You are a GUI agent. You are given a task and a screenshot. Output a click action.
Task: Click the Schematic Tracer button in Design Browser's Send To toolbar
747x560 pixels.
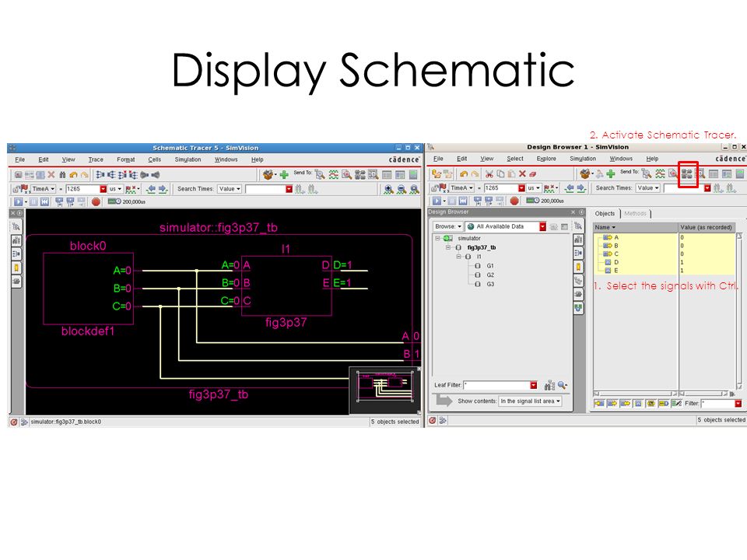pos(686,173)
